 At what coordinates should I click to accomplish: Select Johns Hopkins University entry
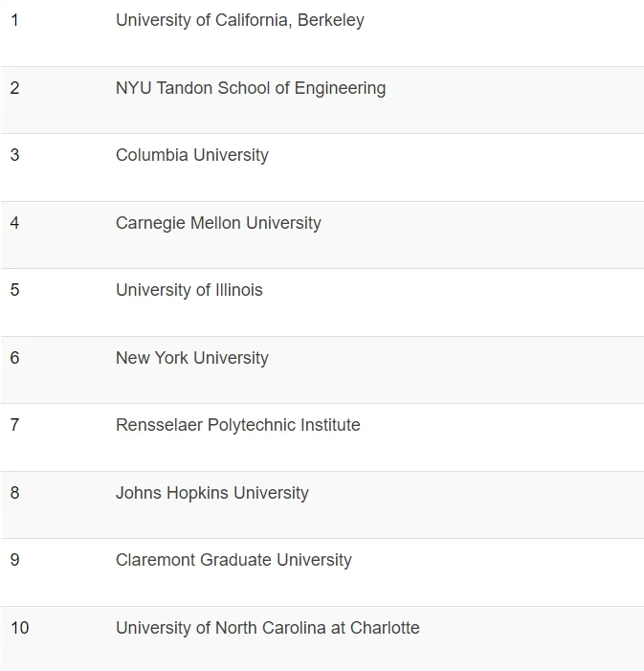pyautogui.click(x=212, y=493)
